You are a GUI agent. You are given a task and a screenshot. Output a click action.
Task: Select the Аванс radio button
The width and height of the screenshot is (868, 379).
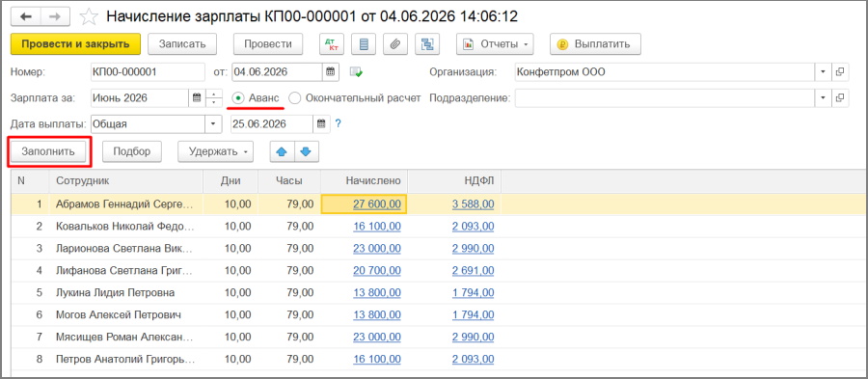(237, 98)
